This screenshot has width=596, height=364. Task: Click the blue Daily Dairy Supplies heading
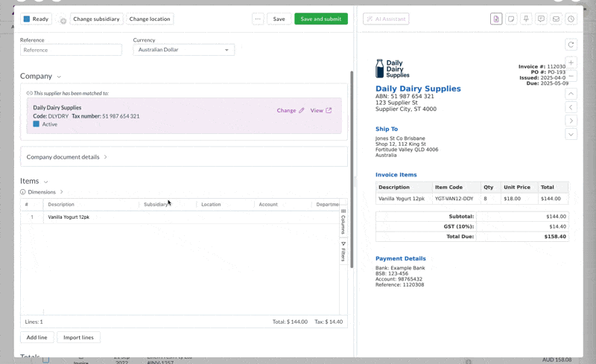pos(418,89)
